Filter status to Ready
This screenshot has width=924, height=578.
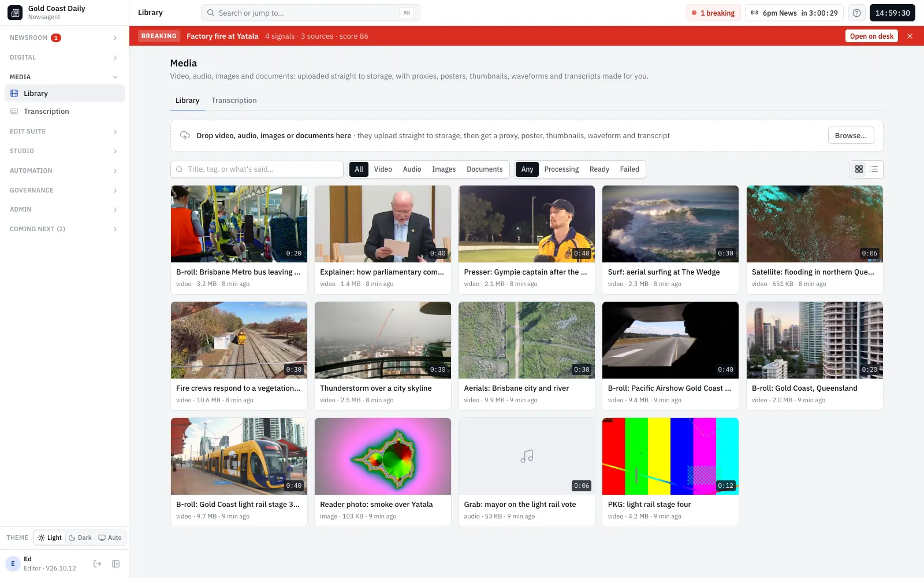(599, 169)
